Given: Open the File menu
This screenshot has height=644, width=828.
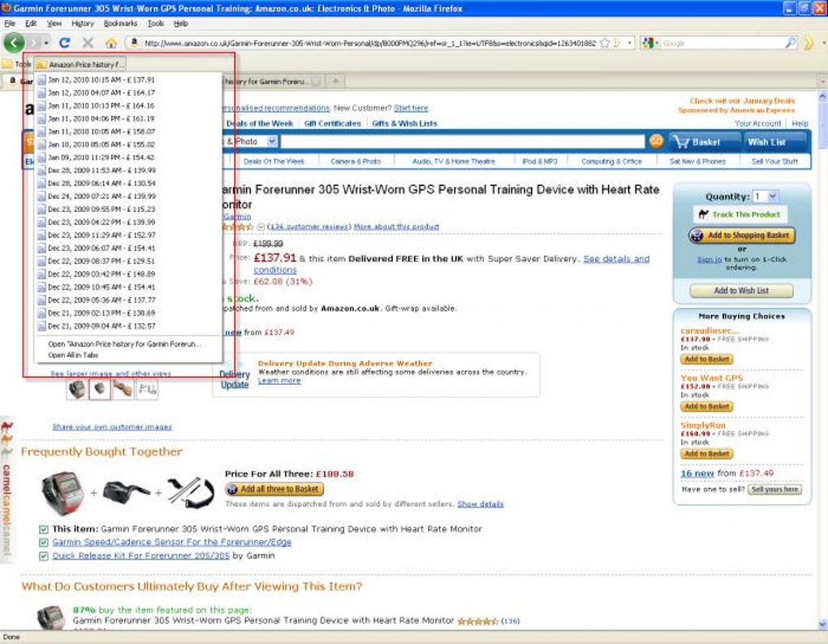Looking at the screenshot, I should tap(10, 24).
